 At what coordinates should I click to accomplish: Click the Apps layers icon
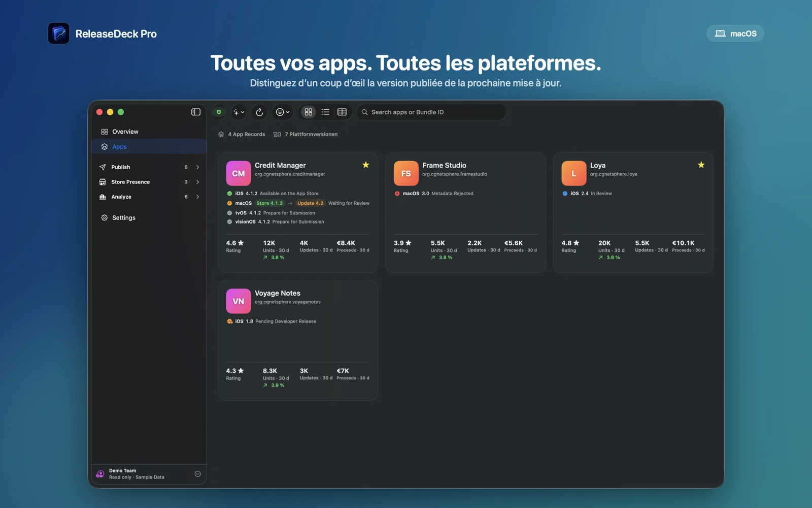[104, 146]
